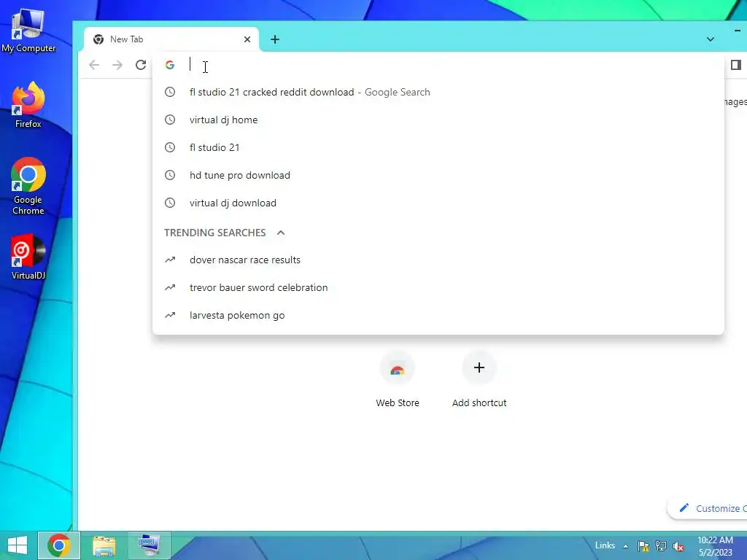Select 'virtual dj home' history suggestion
747x560 pixels.
tap(438, 120)
